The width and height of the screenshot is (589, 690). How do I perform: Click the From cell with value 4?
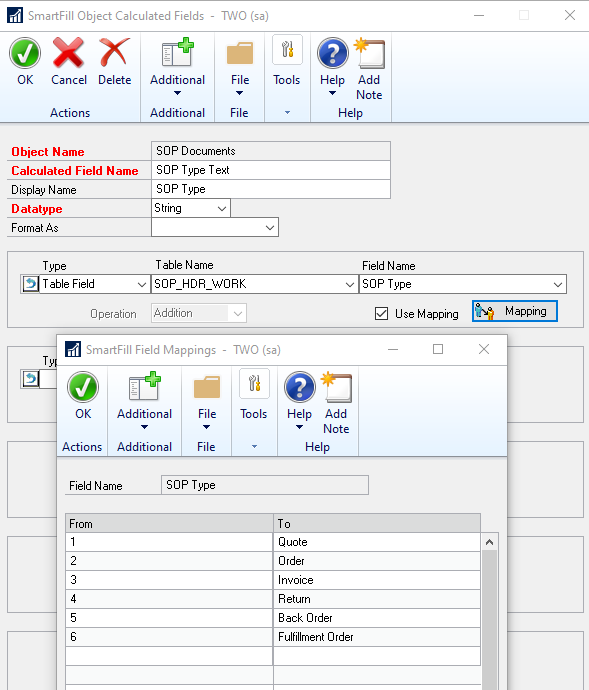[x=169, y=599]
